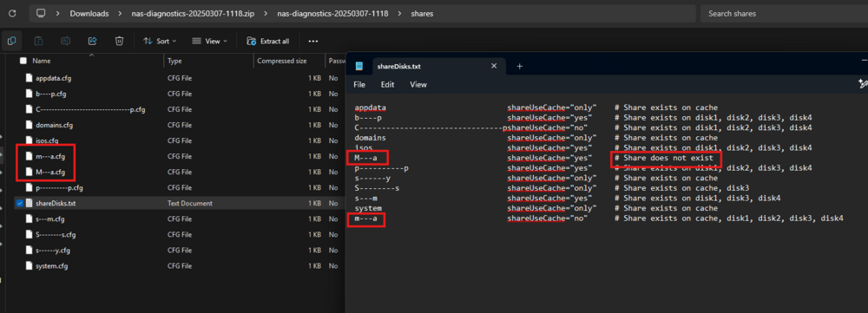868x313 pixels.
Task: Click the Share icon in Explorer toolbar
Action: coord(93,41)
